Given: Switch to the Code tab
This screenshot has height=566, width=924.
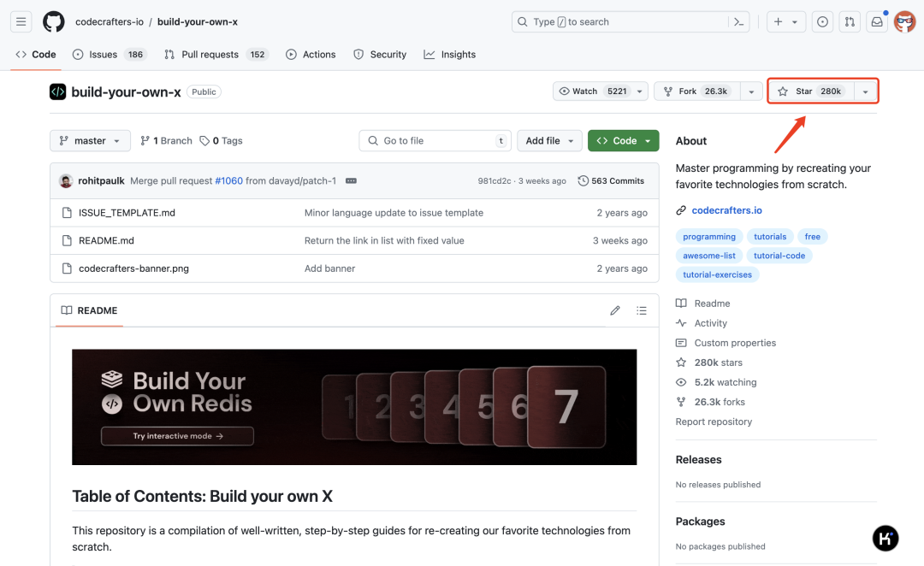Looking at the screenshot, I should tap(36, 54).
